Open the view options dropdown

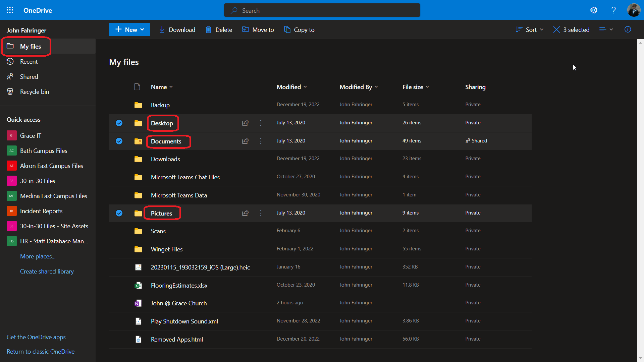click(x=606, y=29)
